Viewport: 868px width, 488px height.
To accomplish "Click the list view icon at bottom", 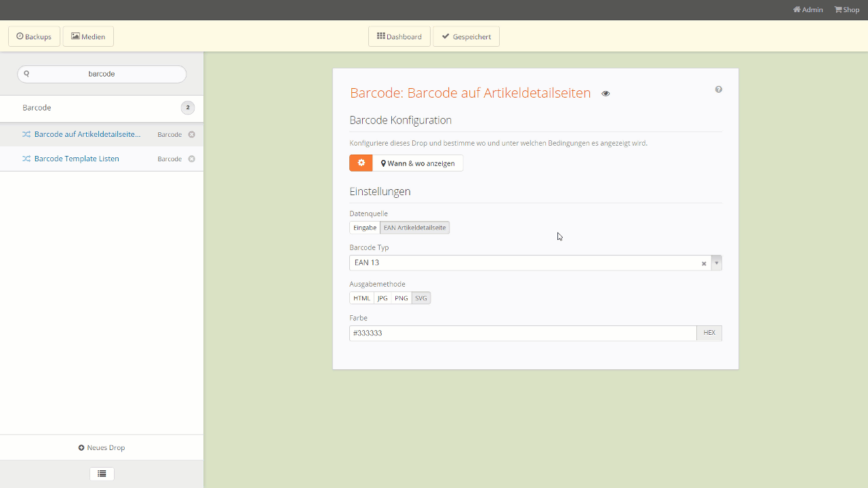I will [102, 474].
